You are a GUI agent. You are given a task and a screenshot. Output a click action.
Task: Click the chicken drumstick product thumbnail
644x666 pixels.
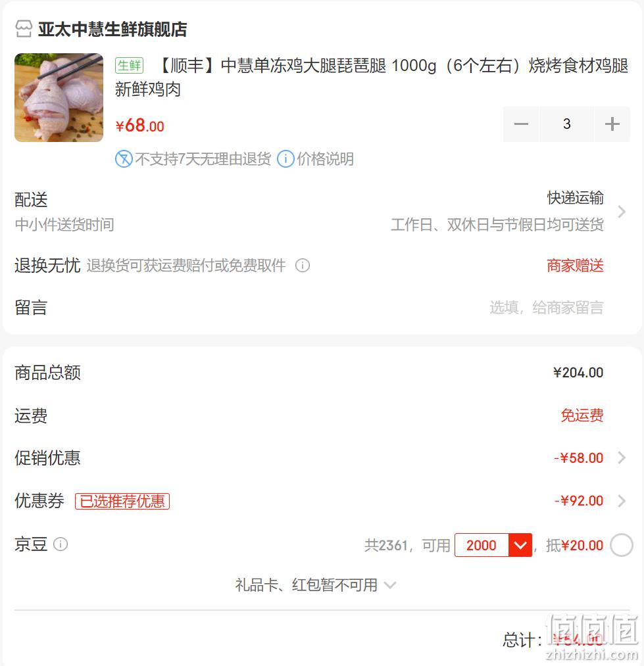(x=59, y=98)
